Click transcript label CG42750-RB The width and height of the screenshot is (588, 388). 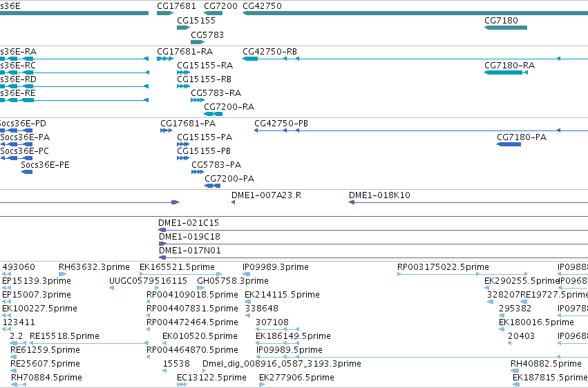coord(269,52)
